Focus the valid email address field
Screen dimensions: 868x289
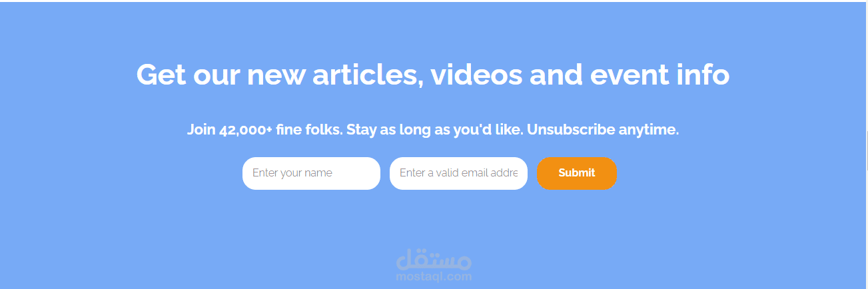pyautogui.click(x=458, y=173)
